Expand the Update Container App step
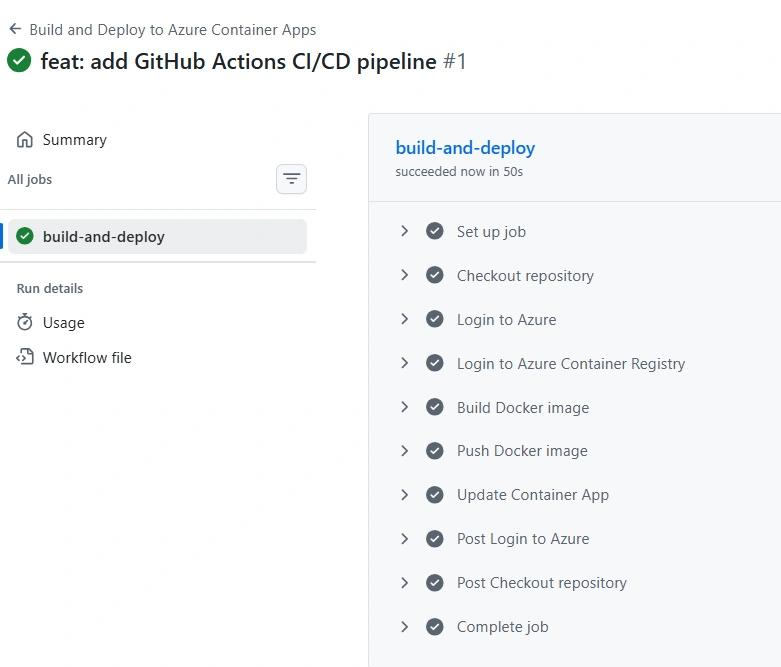This screenshot has height=667, width=781. (404, 495)
